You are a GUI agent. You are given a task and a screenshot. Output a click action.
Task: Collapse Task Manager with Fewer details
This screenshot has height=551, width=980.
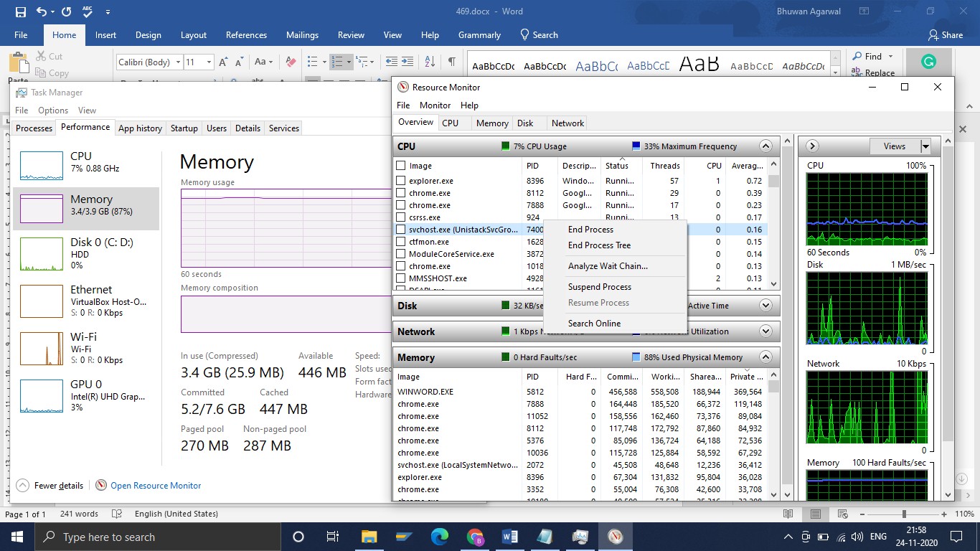point(50,486)
